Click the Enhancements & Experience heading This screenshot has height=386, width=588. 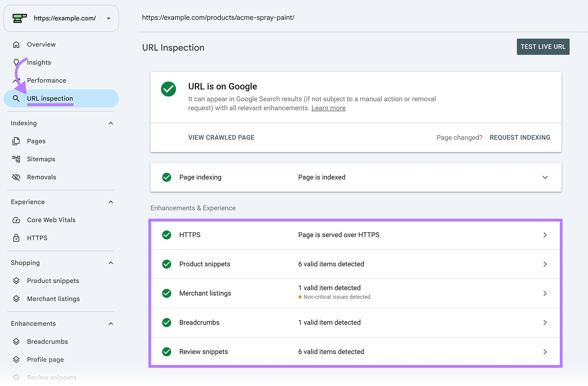pos(193,208)
